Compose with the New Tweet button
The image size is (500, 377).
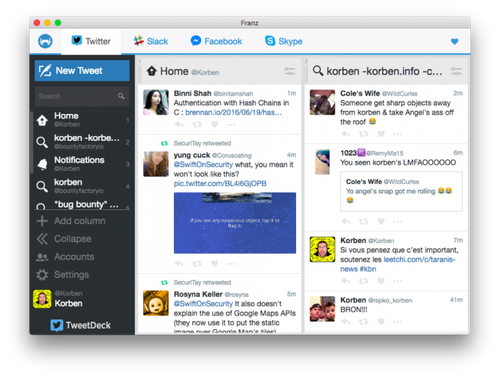82,71
